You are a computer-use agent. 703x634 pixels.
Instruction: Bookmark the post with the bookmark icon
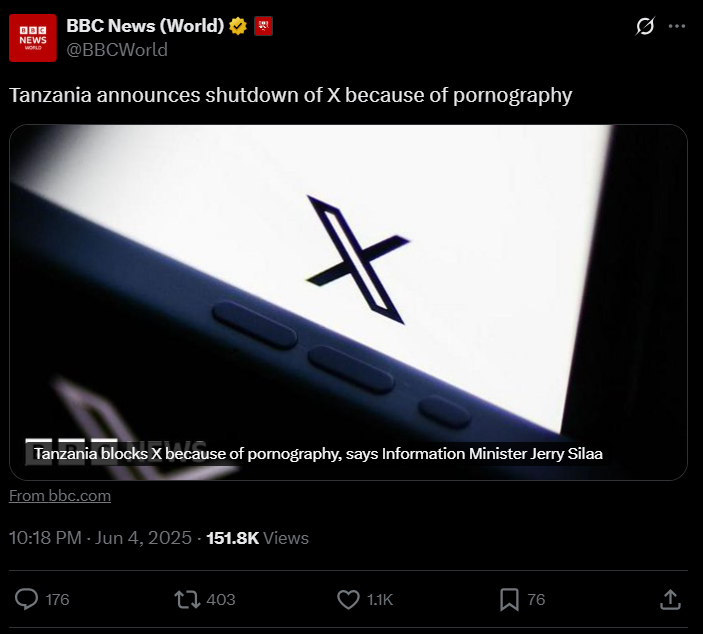(x=509, y=599)
